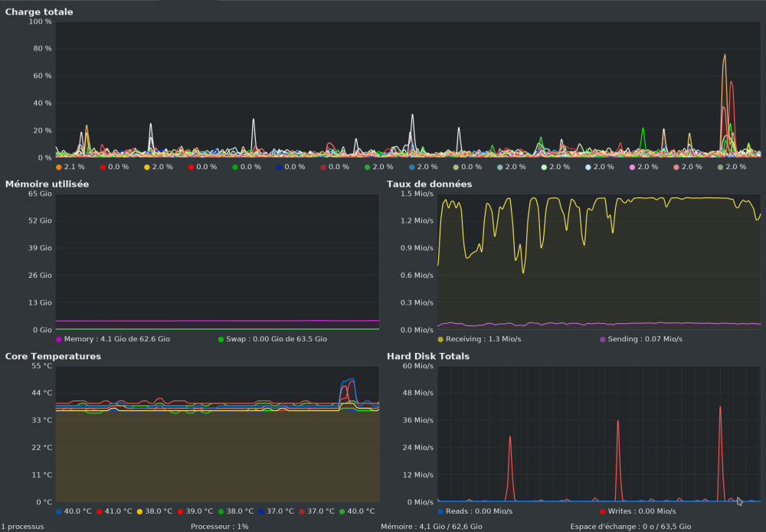Select the Core Temperatures graph title
Image resolution: width=766 pixels, height=532 pixels.
coord(53,356)
